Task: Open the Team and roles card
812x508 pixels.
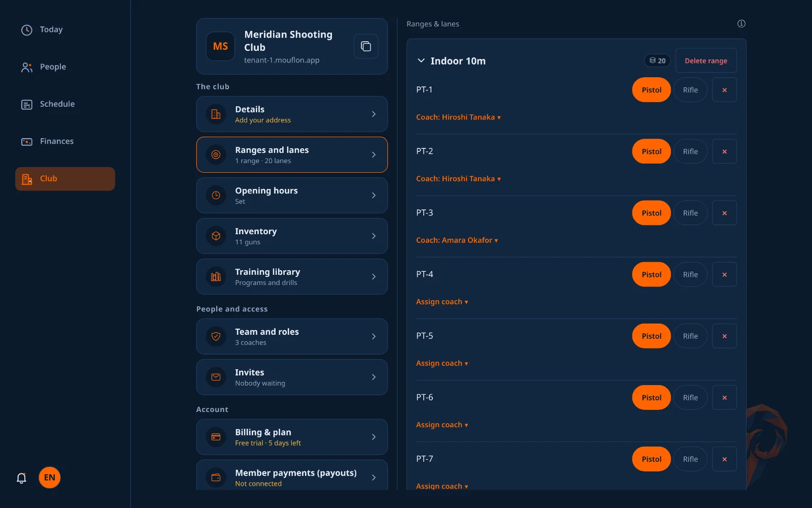Action: tap(292, 337)
